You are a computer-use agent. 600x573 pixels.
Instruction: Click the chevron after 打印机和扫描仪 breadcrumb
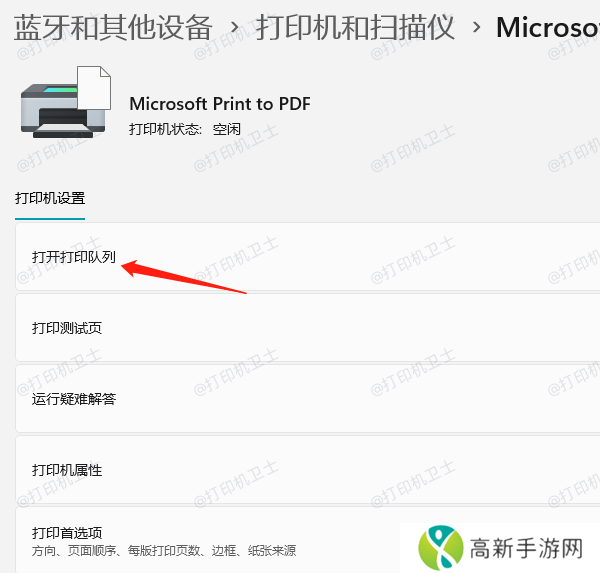pyautogui.click(x=476, y=27)
